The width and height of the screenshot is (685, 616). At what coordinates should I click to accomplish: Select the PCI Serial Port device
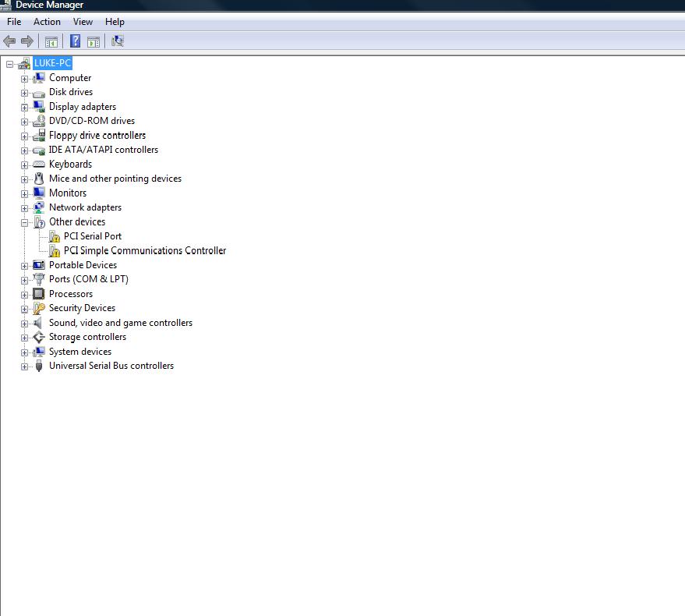click(x=92, y=235)
